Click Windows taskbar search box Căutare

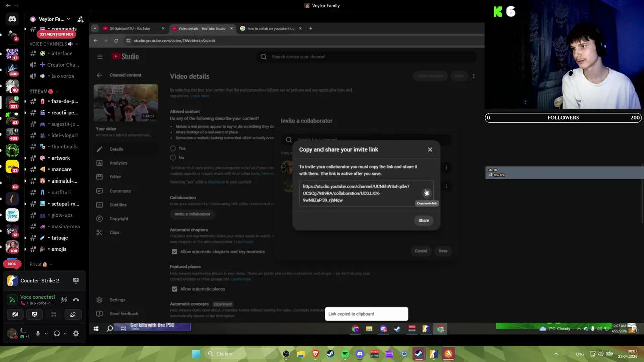(x=242, y=354)
